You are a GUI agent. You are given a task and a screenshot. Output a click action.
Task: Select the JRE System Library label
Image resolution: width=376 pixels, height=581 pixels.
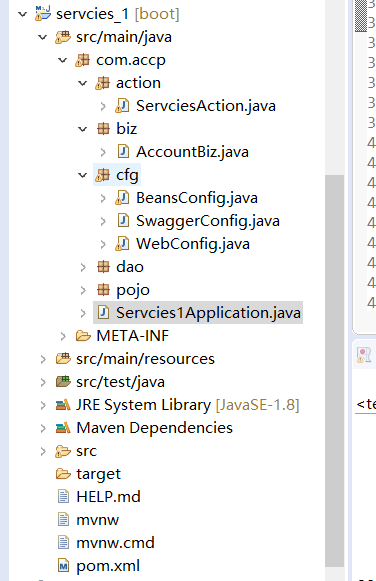click(x=143, y=405)
